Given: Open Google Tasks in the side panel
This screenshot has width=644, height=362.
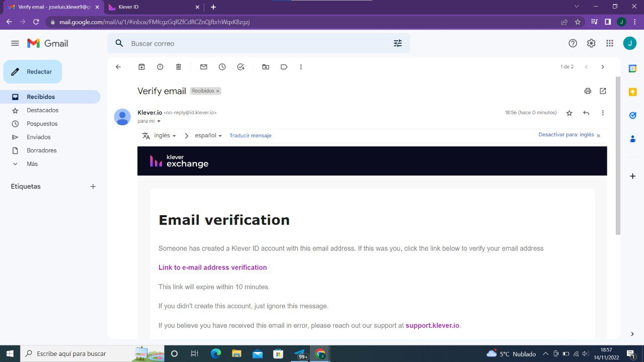Looking at the screenshot, I should point(633,115).
